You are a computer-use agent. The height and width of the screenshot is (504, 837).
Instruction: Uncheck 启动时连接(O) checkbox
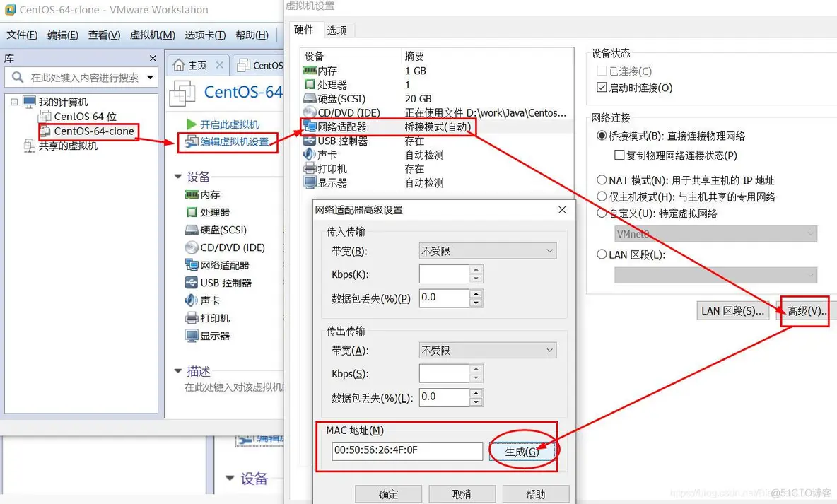pos(602,88)
